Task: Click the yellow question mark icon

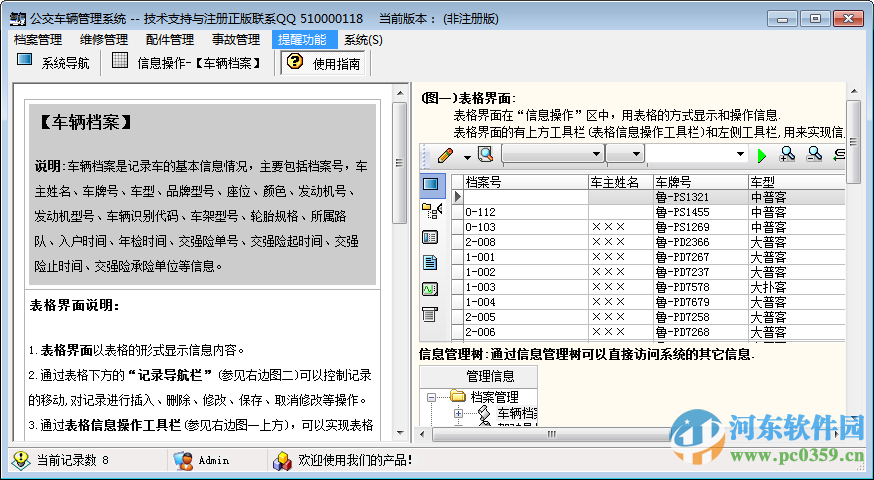Action: point(295,61)
